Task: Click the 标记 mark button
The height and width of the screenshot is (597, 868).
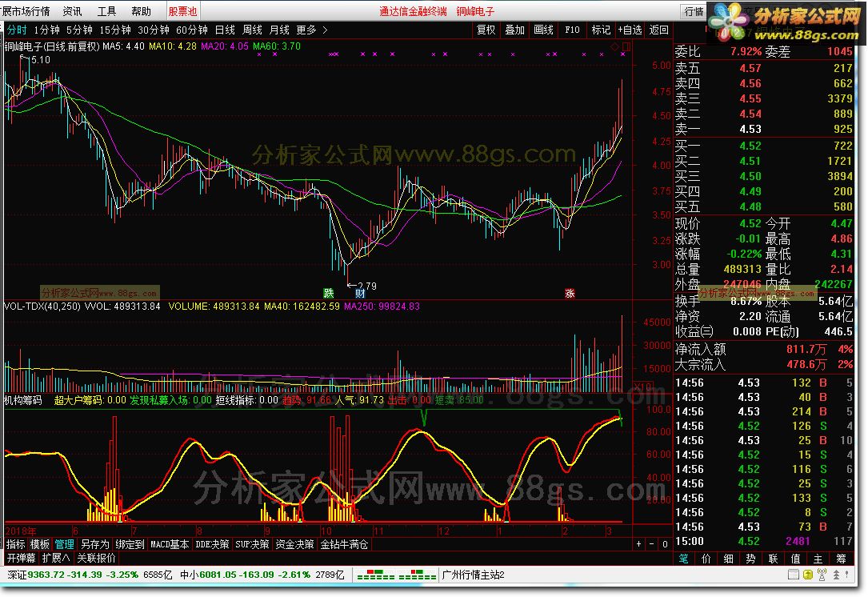Action: [601, 30]
